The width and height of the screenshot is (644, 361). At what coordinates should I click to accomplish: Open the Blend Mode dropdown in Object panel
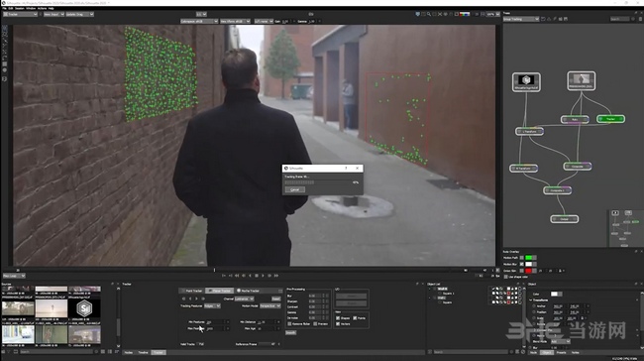click(560, 342)
